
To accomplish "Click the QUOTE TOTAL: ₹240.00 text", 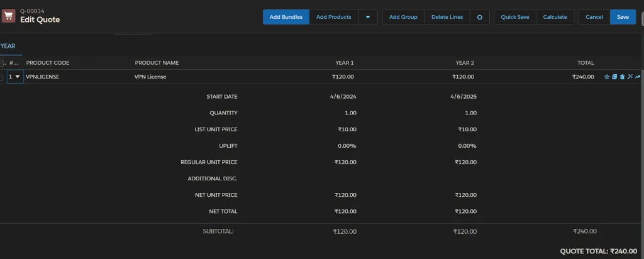I will pyautogui.click(x=599, y=251).
